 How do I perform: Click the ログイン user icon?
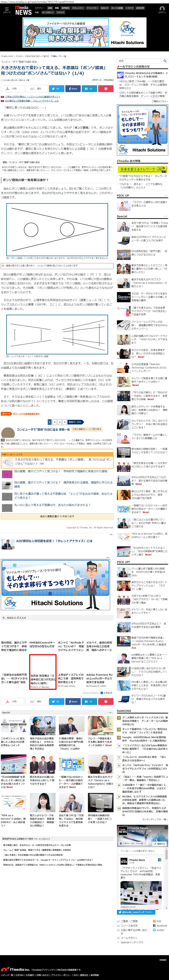pyautogui.click(x=162, y=10)
